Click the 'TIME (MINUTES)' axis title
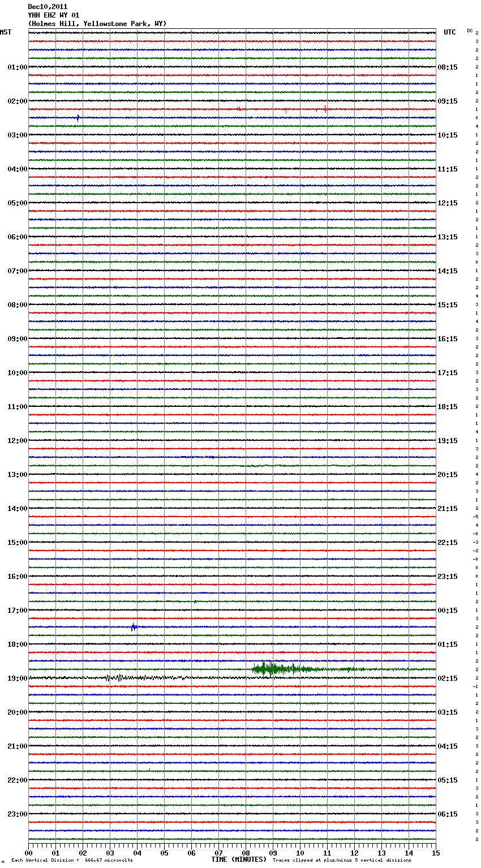This screenshot has height=868, width=481. tap(239, 860)
